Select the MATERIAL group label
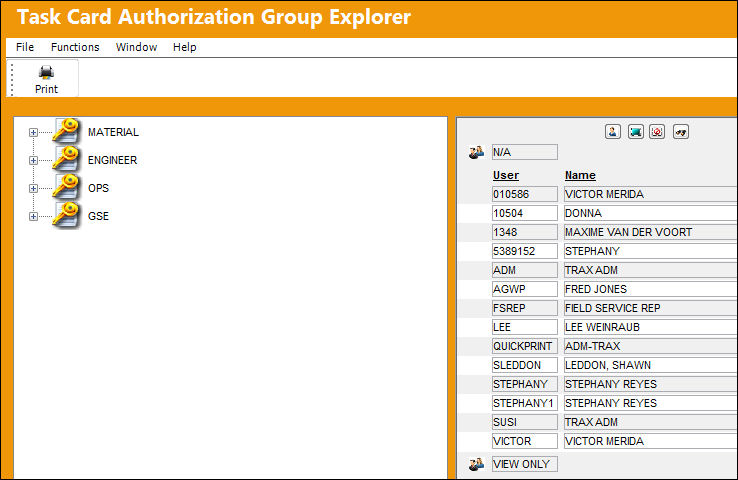This screenshot has width=738, height=480. (x=113, y=132)
